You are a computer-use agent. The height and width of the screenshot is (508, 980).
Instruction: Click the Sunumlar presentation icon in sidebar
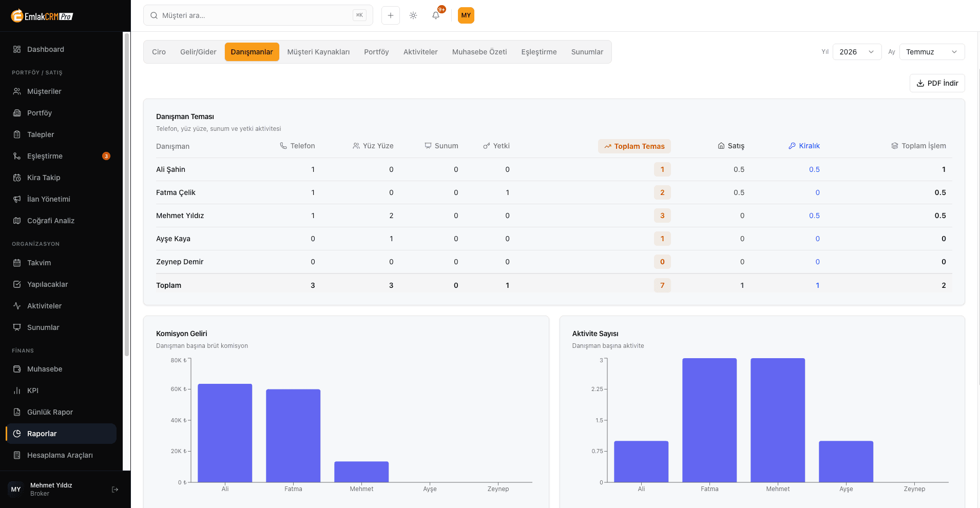click(x=17, y=327)
